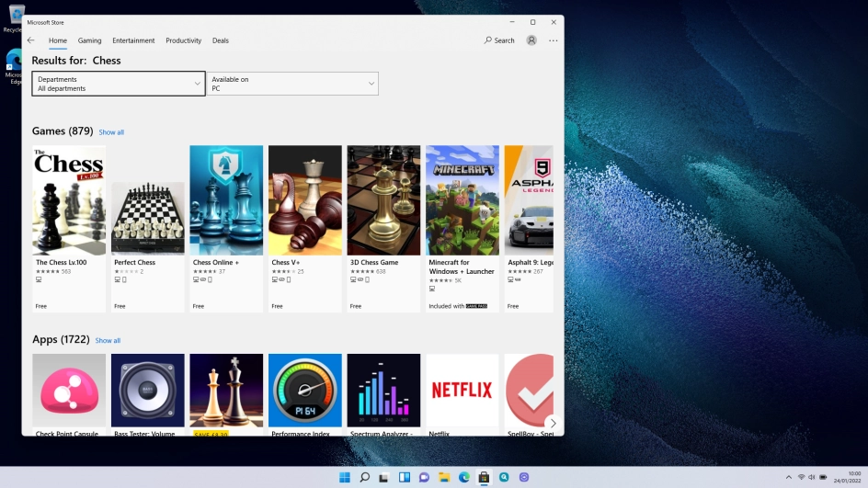This screenshot has height=488, width=868.
Task: Open the user account profile icon
Action: pos(531,40)
